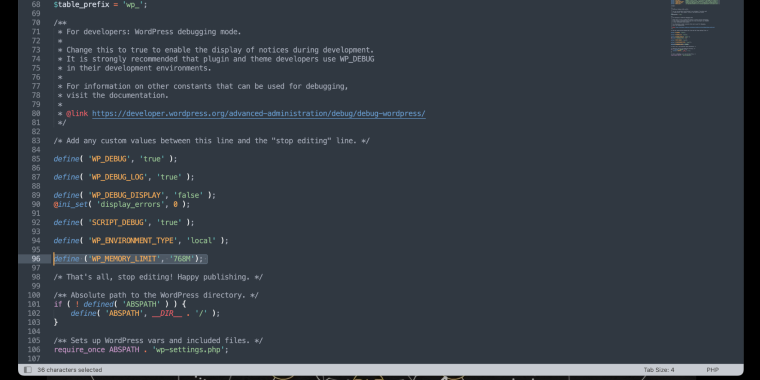Click the 'For developers: WordPress debugging mode.' comment
The image size is (760, 380).
coord(153,32)
